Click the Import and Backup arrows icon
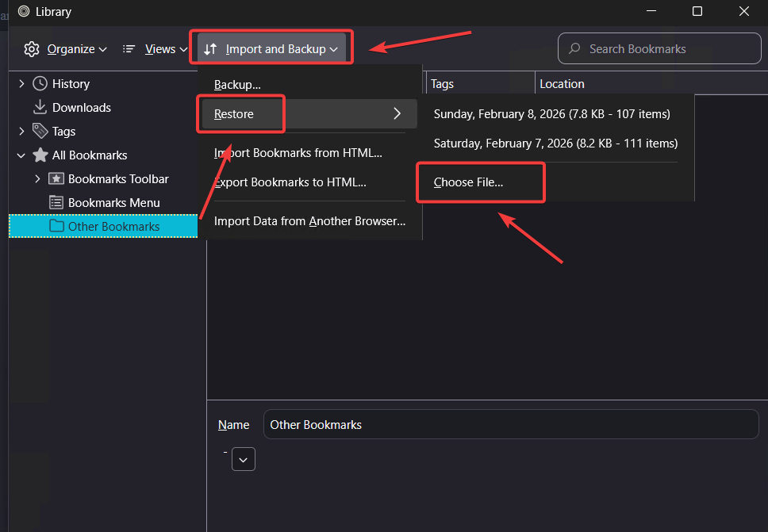The height and width of the screenshot is (532, 768). tap(210, 48)
